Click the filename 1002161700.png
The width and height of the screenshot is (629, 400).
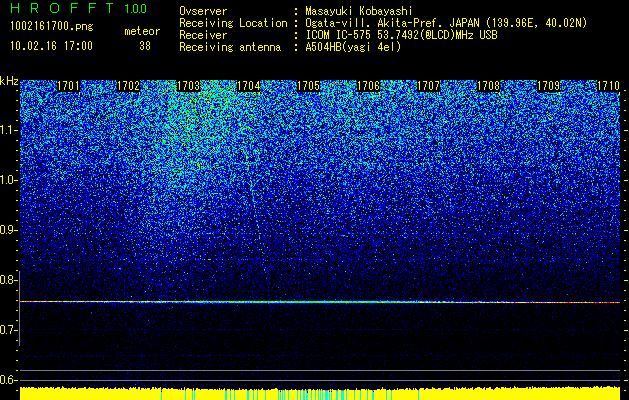pos(52,27)
